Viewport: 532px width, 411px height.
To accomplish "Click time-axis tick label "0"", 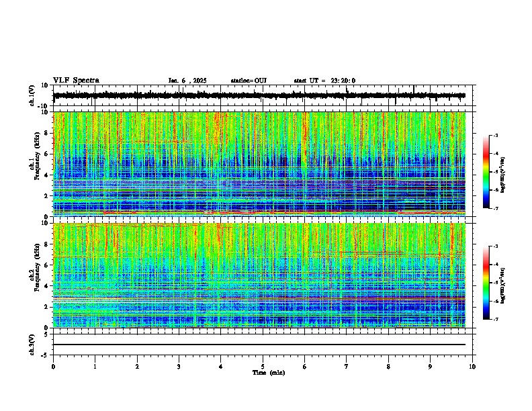I will (x=53, y=367).
